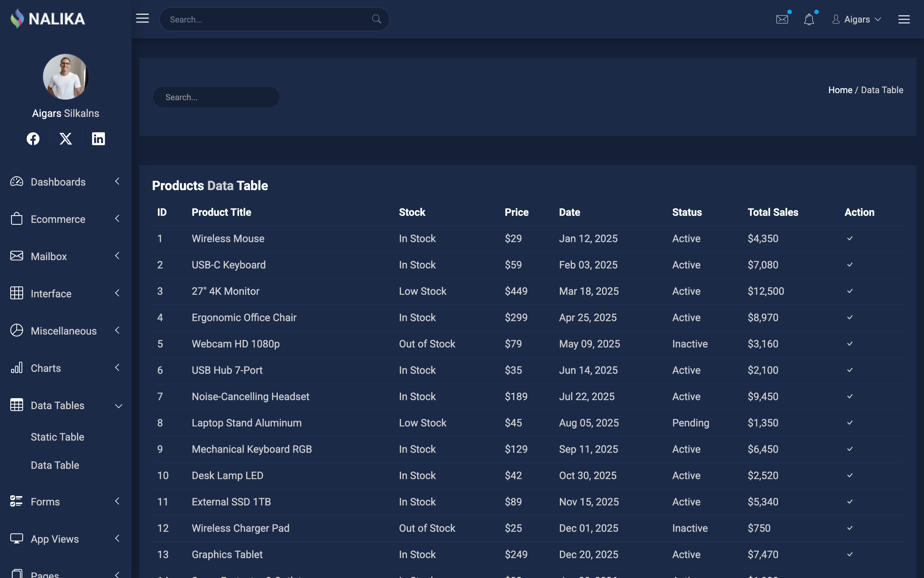Click the Nalika logo
924x578 pixels.
point(48,19)
